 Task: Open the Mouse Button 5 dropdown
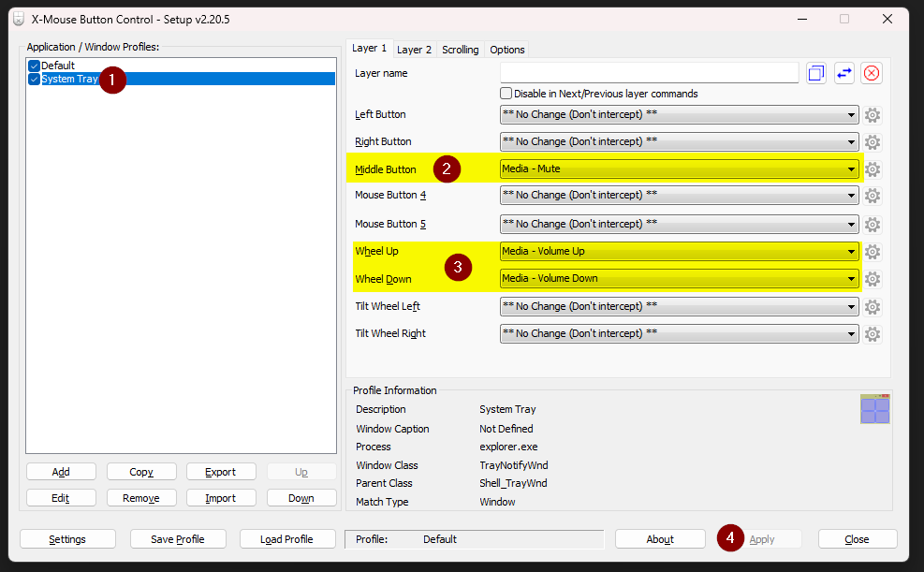[679, 225]
